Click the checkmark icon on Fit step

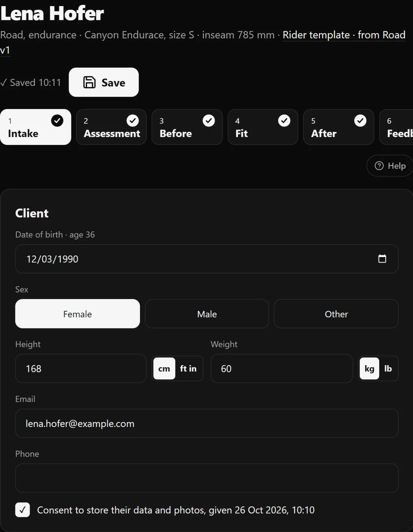[x=284, y=121]
